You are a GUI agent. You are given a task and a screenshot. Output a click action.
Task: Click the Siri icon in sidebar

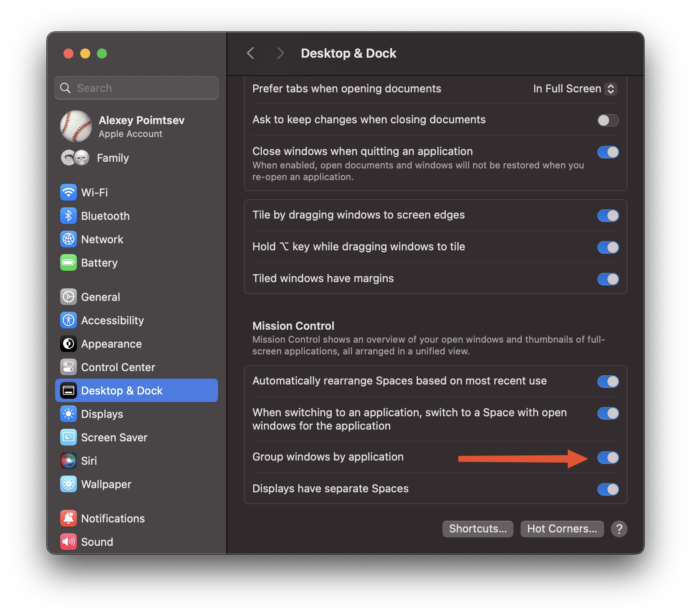click(69, 461)
